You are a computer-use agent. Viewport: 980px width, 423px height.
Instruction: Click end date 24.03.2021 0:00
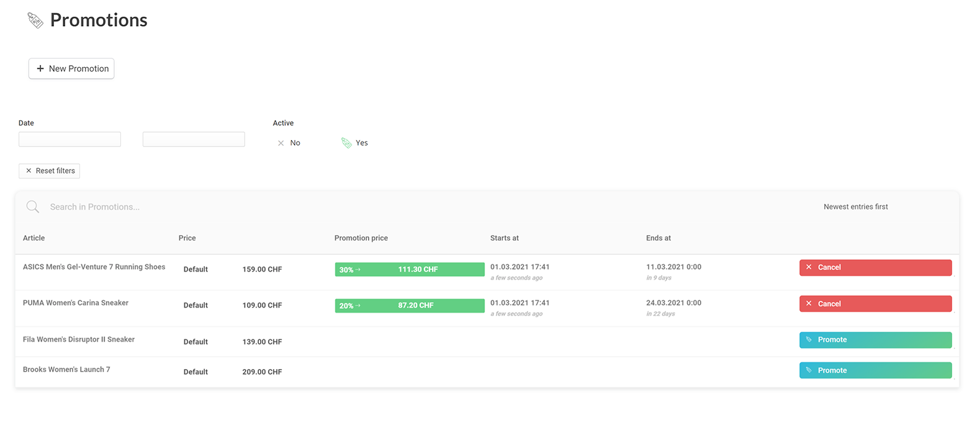coord(674,303)
